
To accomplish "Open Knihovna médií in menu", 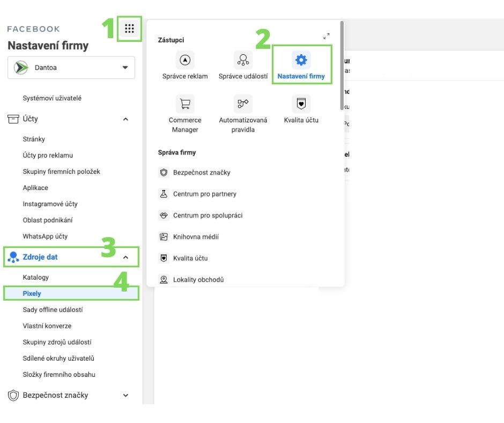I will tap(196, 237).
